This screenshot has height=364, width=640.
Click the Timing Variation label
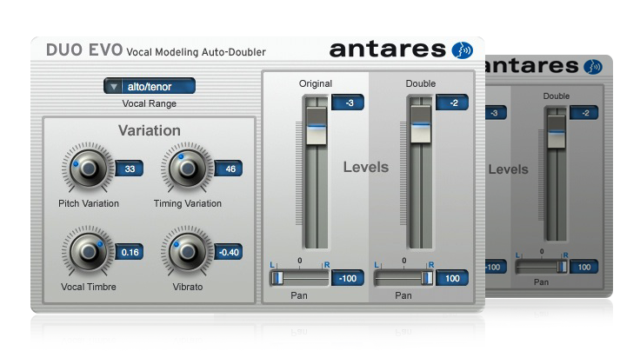(188, 203)
